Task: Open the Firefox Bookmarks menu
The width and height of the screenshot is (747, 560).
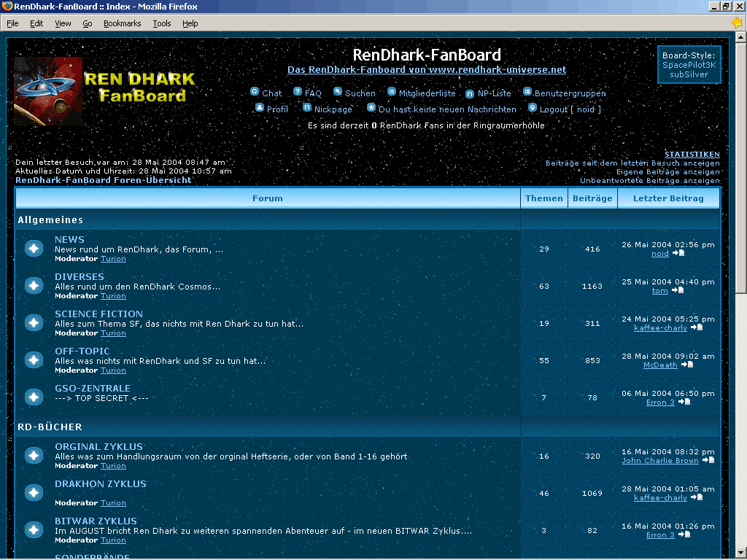Action: pos(122,23)
